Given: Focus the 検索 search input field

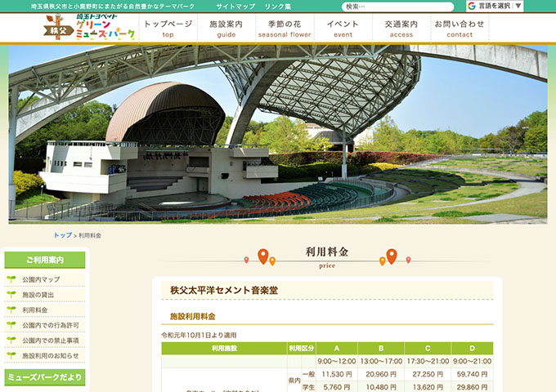Looking at the screenshot, I should click(x=397, y=7).
